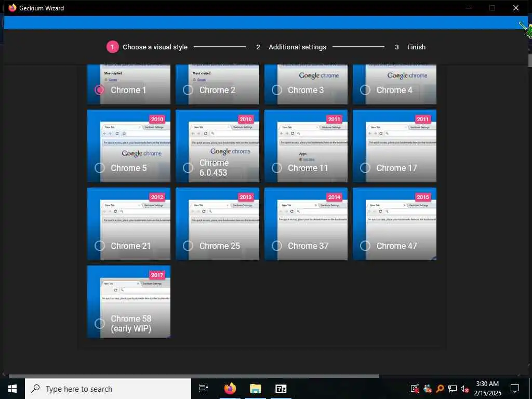
Task: Click the 2010 year badge on Chrome 5
Action: pos(157,119)
